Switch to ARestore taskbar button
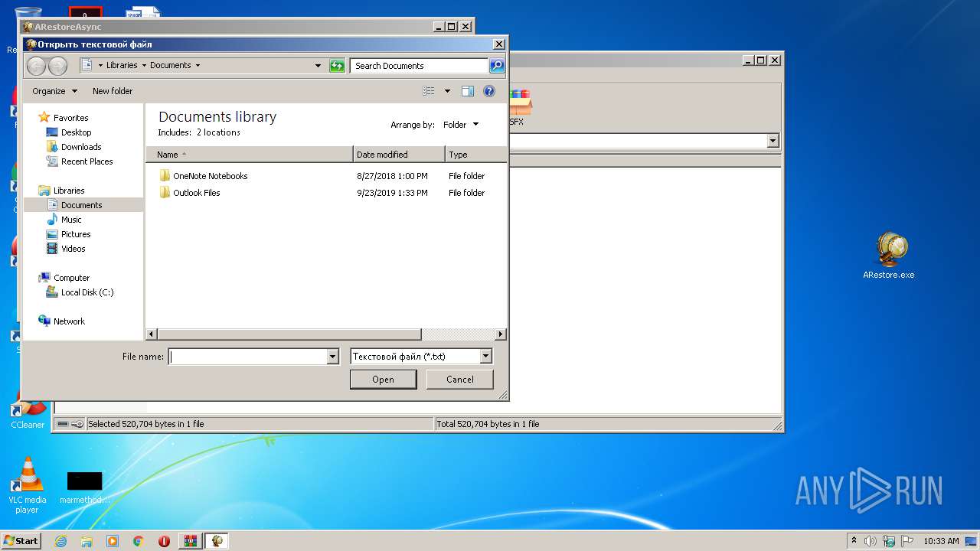The width and height of the screenshot is (980, 551). pyautogui.click(x=217, y=541)
